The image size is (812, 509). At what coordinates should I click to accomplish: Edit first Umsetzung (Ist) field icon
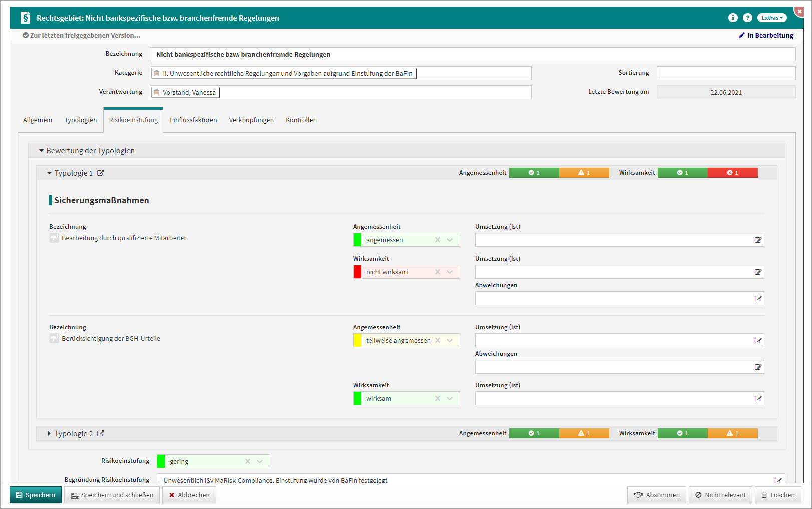(758, 240)
